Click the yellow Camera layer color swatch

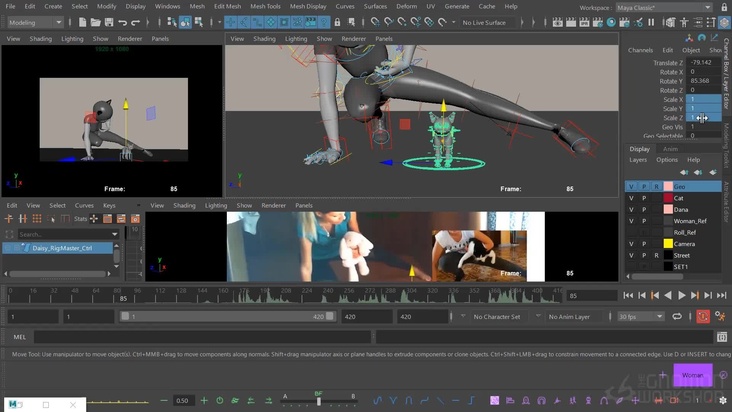668,243
